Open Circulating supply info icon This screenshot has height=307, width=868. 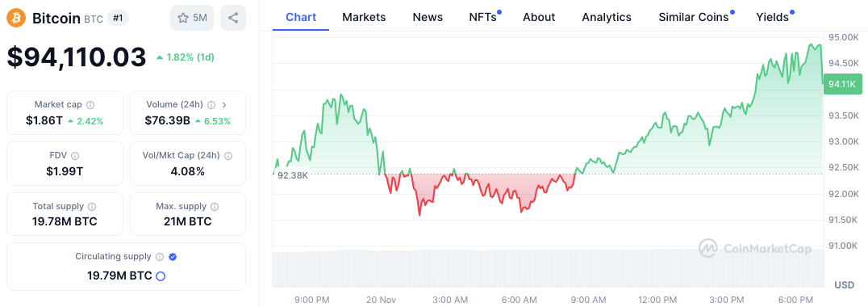click(x=160, y=257)
